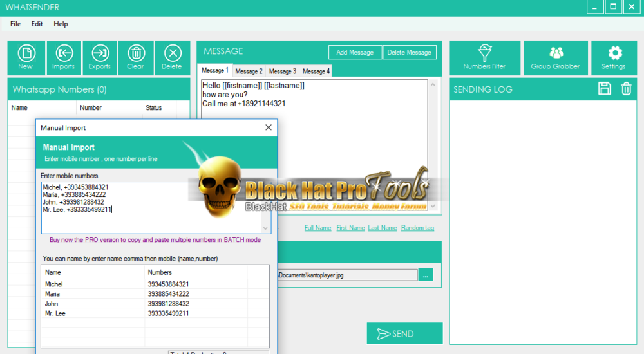Click the SEND button

point(404,333)
